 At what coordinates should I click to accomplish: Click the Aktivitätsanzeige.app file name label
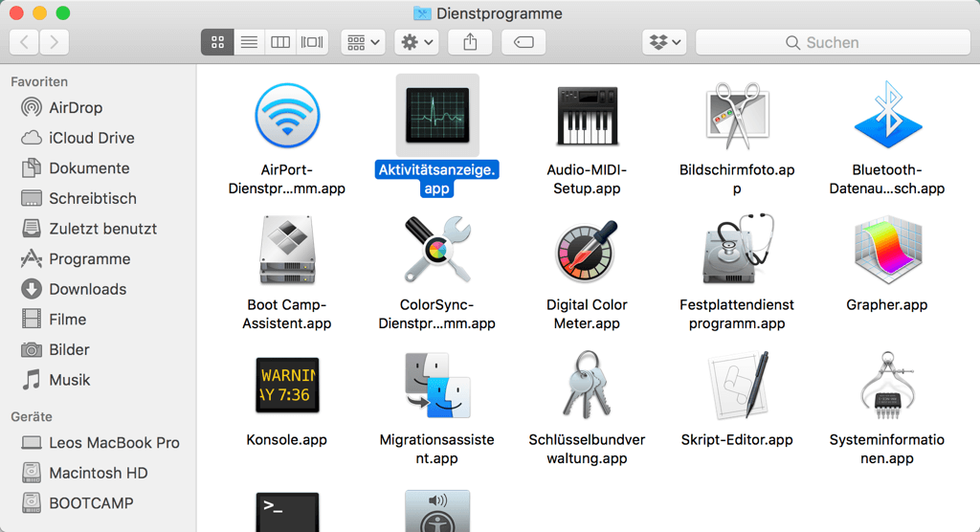coord(436,179)
